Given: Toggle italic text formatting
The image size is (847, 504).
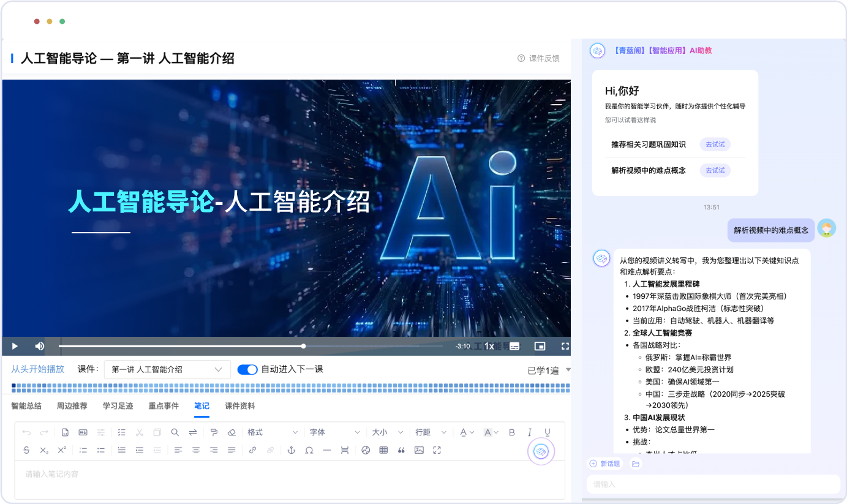Looking at the screenshot, I should 530,432.
